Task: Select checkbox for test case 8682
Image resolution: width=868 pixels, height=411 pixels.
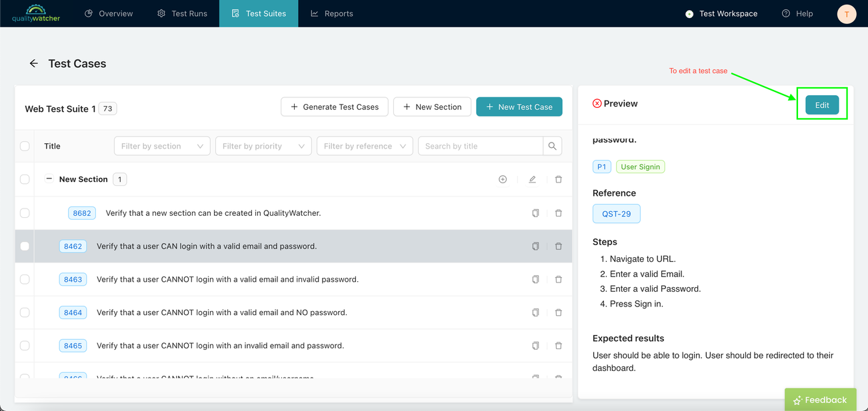Action: click(25, 213)
